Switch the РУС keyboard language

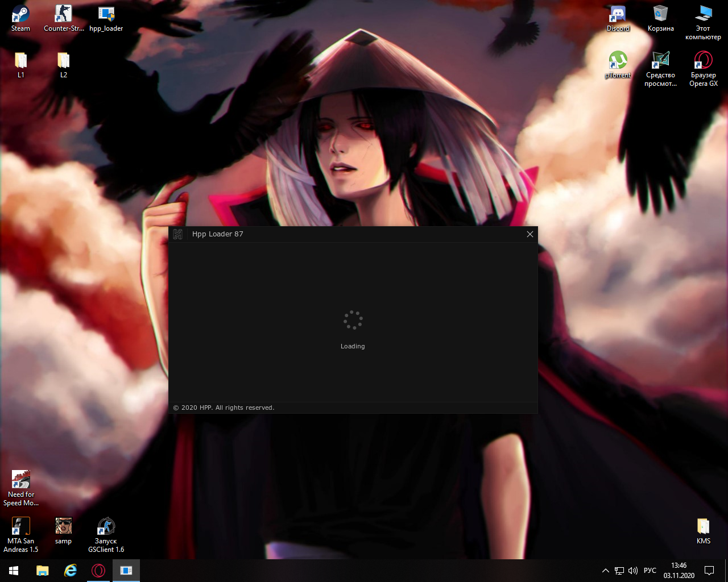click(650, 570)
